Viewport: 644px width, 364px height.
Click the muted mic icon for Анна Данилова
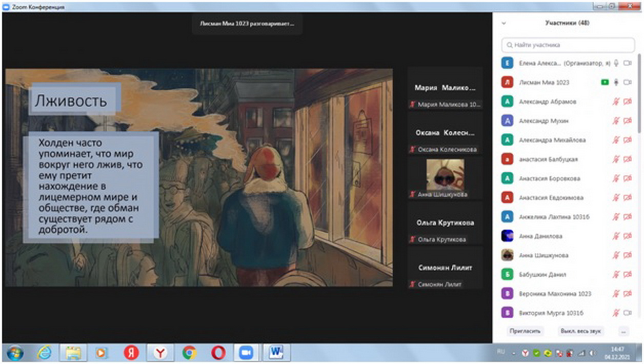[616, 236]
